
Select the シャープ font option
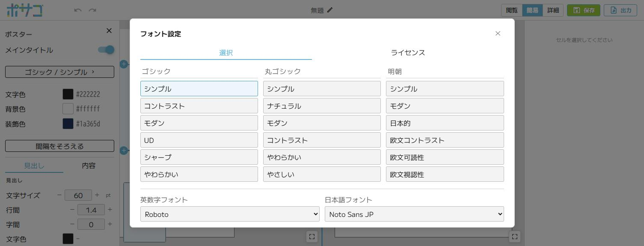coord(199,157)
